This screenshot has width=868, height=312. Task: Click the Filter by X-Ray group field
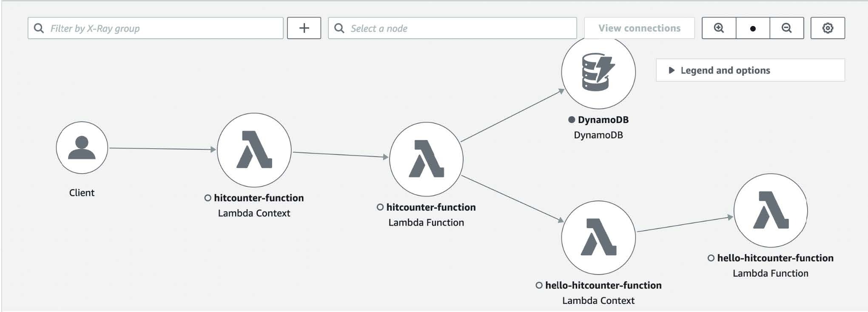(164, 28)
